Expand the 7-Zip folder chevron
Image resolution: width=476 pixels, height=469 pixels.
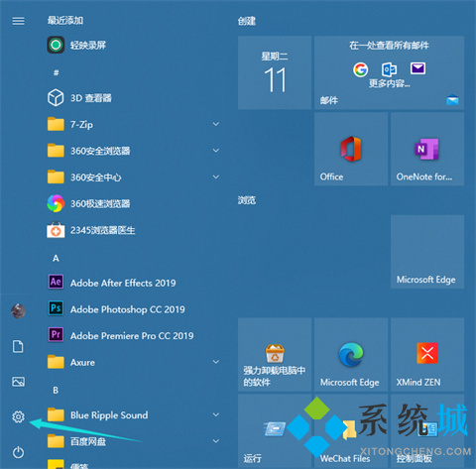[216, 124]
